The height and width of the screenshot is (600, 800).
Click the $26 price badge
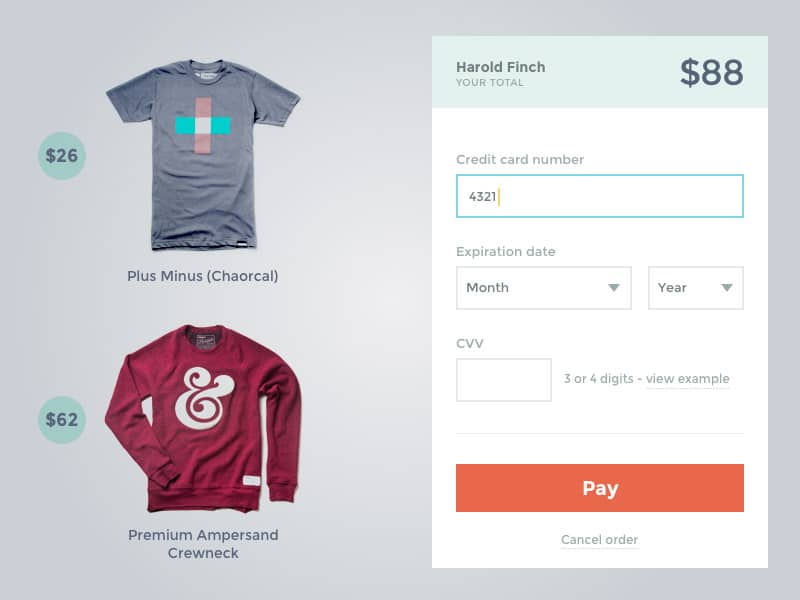click(x=62, y=155)
